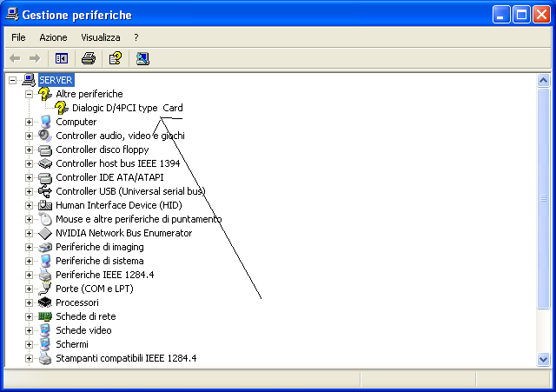The image size is (556, 392).
Task: Click the floppy disk controller icon
Action: [45, 149]
